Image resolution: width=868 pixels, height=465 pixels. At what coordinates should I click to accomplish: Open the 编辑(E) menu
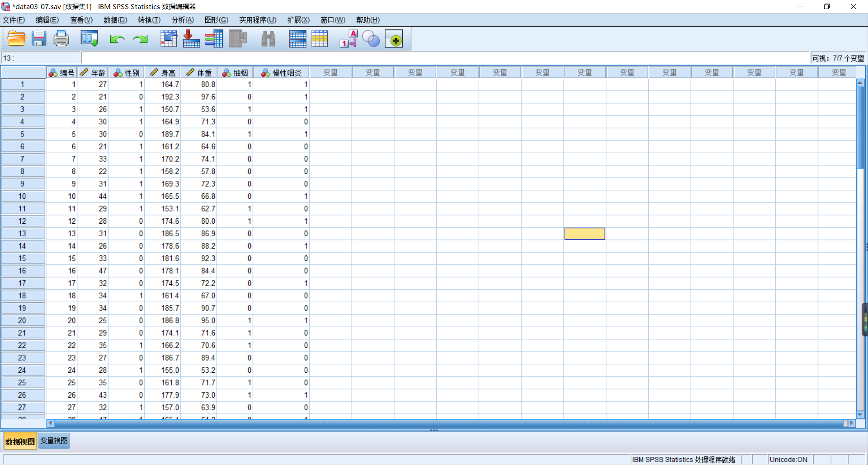(47, 20)
